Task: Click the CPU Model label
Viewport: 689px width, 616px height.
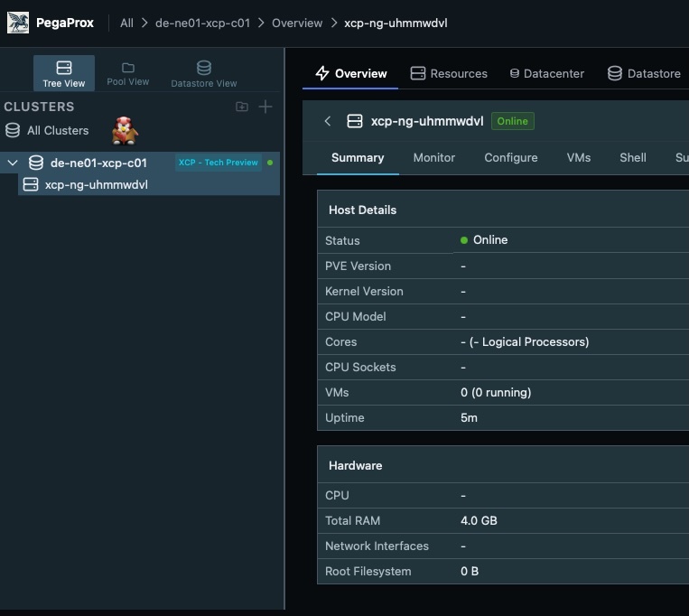Action: [x=356, y=317]
